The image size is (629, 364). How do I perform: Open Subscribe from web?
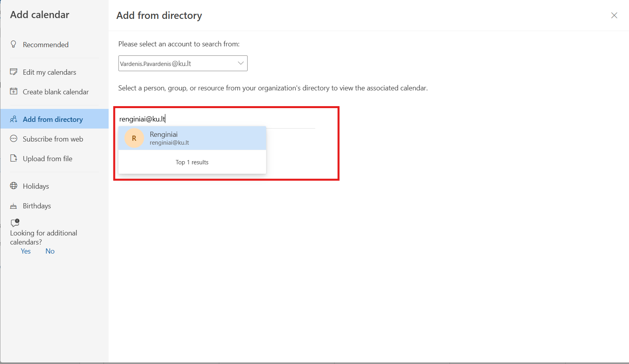tap(54, 139)
